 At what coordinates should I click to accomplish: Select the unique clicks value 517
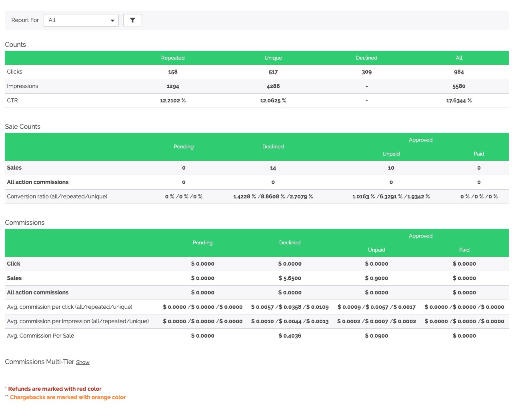273,72
